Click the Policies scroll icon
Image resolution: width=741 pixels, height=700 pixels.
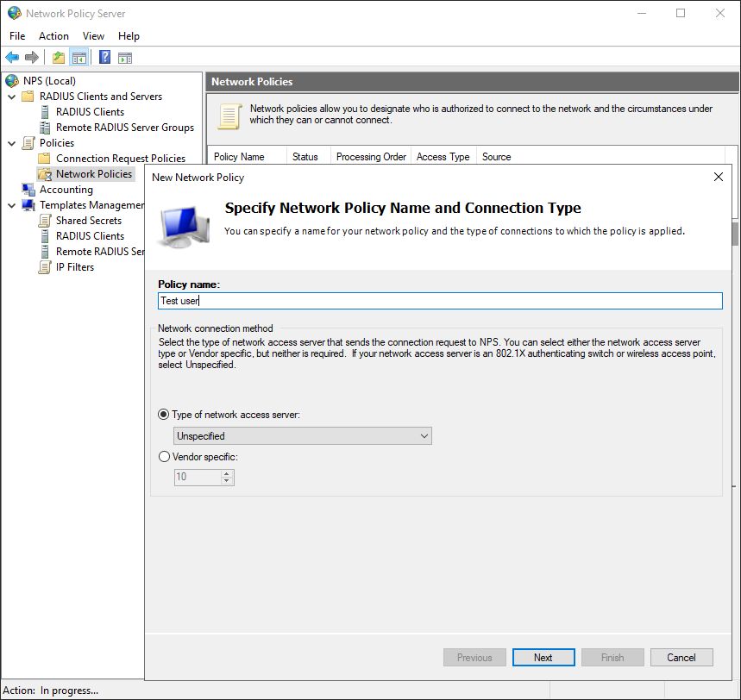(28, 142)
